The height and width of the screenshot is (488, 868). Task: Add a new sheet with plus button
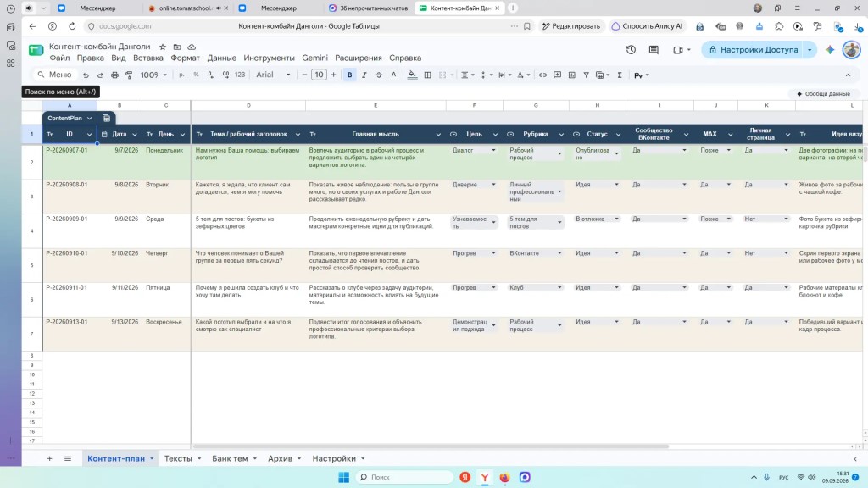coord(49,458)
